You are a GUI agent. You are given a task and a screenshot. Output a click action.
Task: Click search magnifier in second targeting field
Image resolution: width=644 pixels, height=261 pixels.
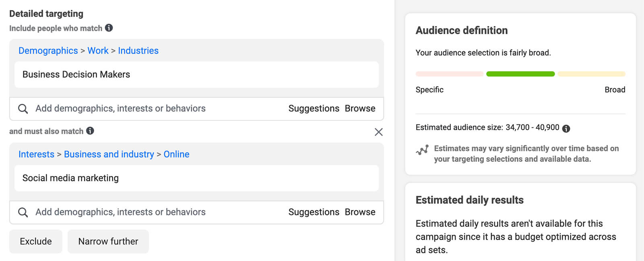pos(23,212)
